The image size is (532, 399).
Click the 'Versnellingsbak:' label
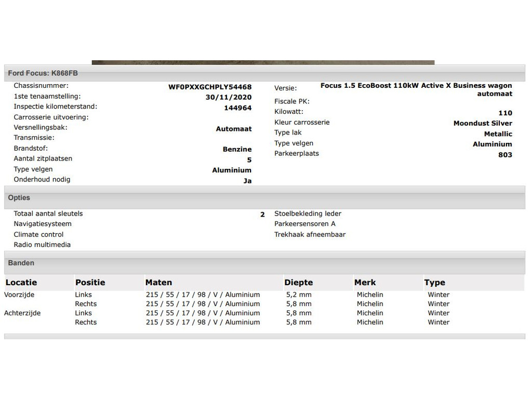click(41, 127)
